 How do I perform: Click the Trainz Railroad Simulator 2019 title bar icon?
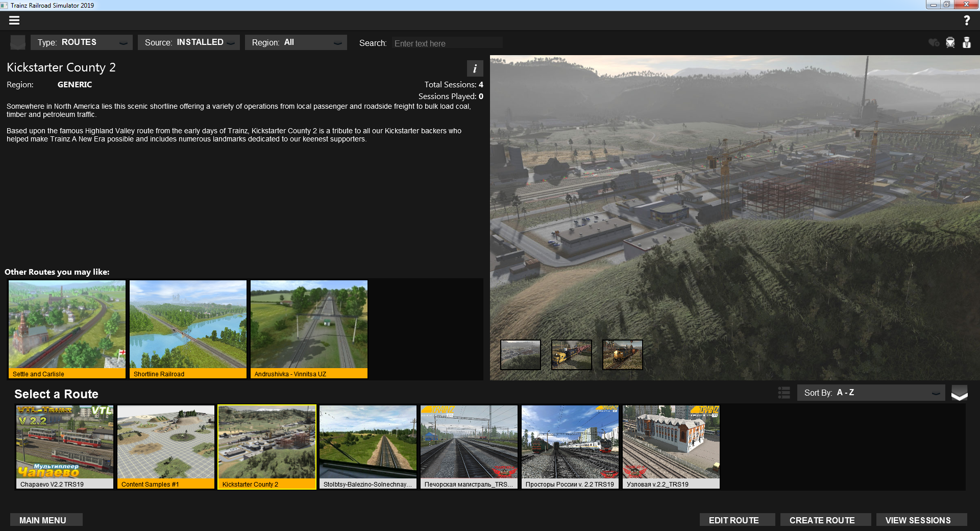4,5
